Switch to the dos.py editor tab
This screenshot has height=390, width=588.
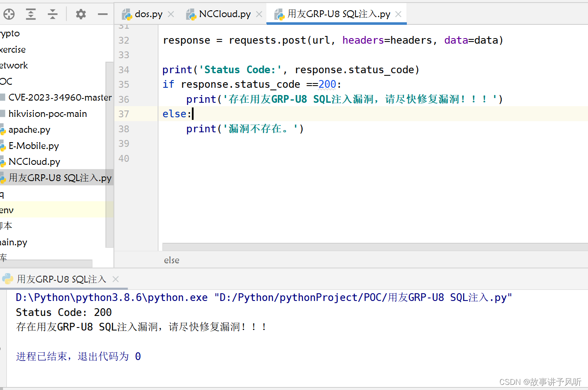pos(149,14)
